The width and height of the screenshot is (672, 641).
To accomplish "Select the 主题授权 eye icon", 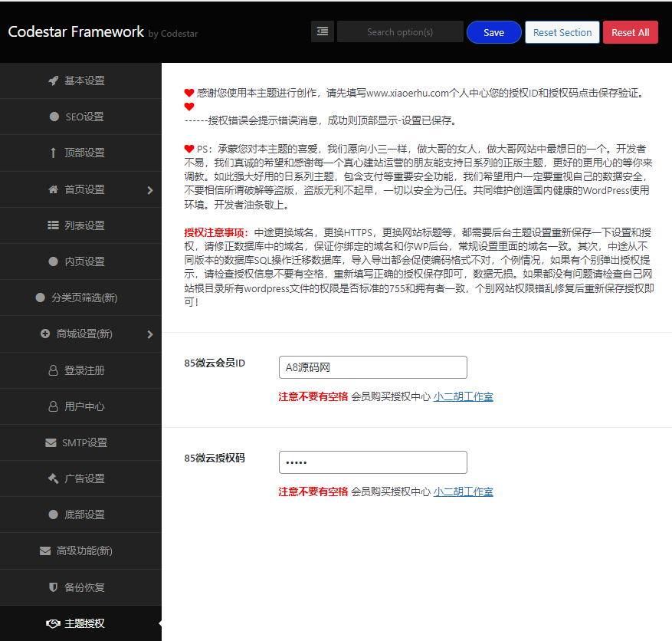I will pos(52,623).
